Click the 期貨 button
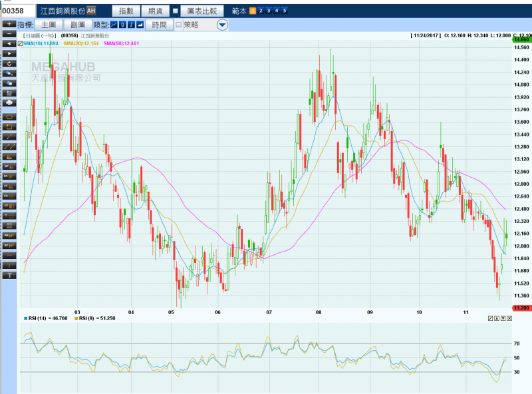The width and height of the screenshot is (532, 394). click(x=155, y=11)
